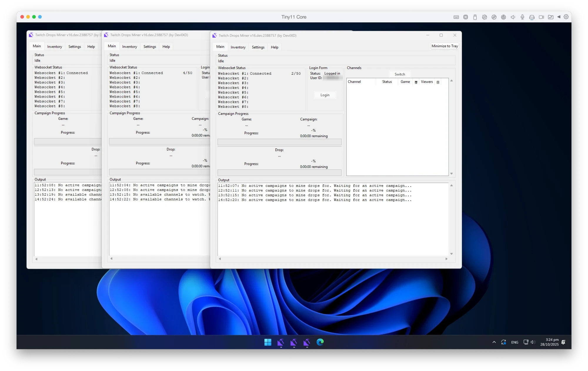Viewport: 588px width, 371px height.
Task: Click the camera icon in VM toolbar
Action: tap(541, 17)
